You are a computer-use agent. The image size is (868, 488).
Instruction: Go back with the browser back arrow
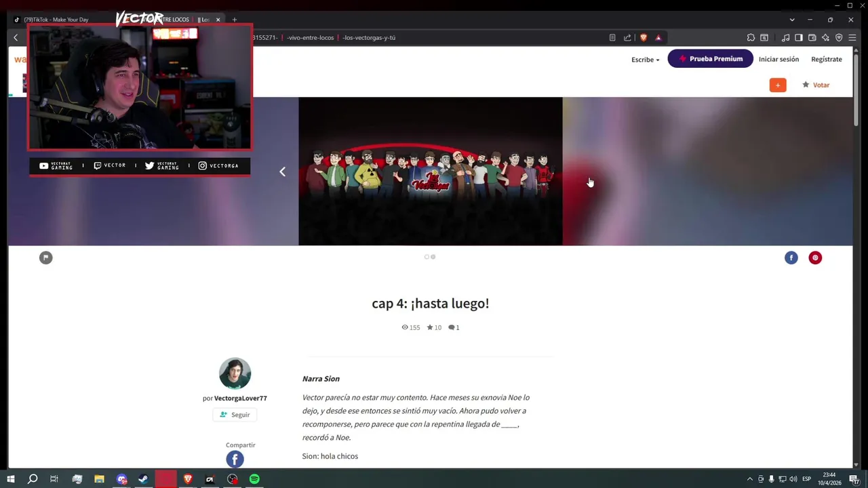(x=16, y=38)
